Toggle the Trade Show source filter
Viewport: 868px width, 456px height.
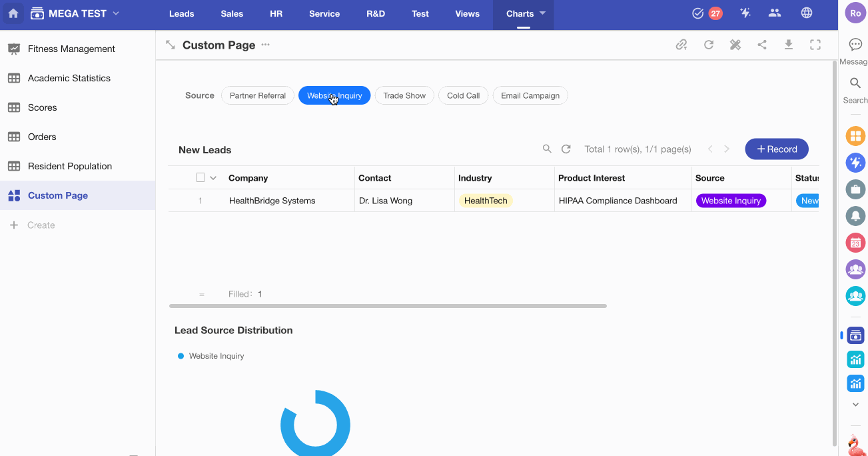coord(404,95)
